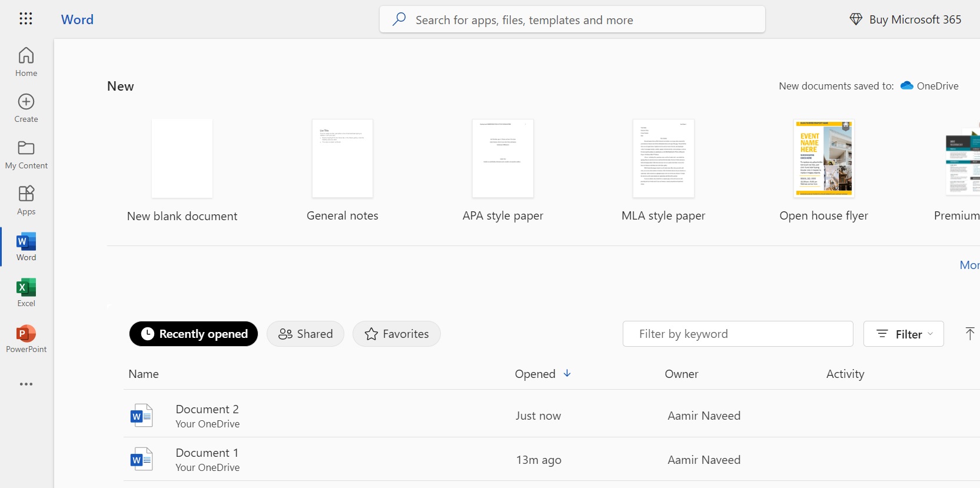980x488 pixels.
Task: Click the 'Just now' opened time
Action: pos(538,416)
